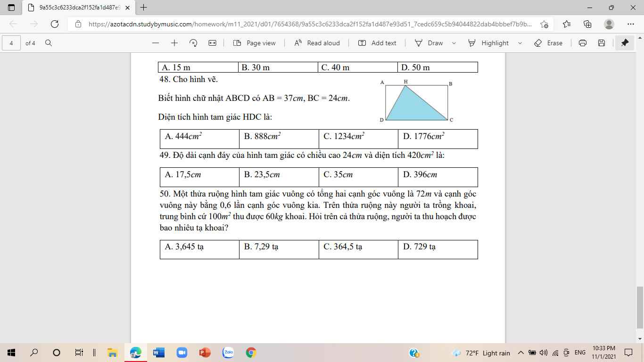
Task: Show hidden system tray icons
Action: pos(521,353)
